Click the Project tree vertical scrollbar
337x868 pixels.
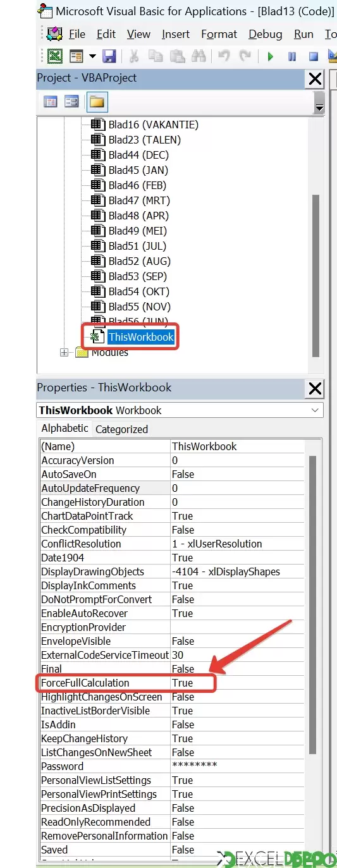click(316, 276)
